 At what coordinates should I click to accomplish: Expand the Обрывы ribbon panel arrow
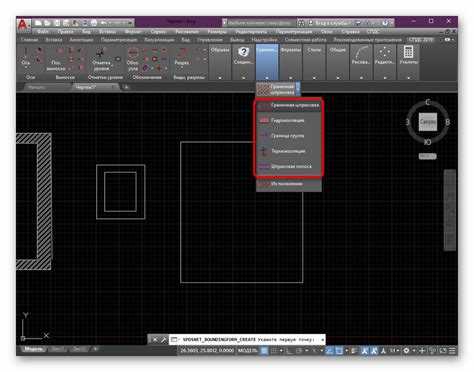coord(220,78)
